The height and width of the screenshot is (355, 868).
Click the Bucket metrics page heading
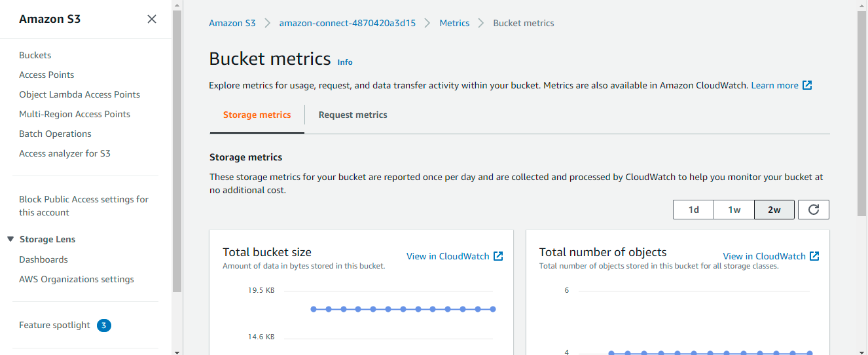[x=270, y=58]
